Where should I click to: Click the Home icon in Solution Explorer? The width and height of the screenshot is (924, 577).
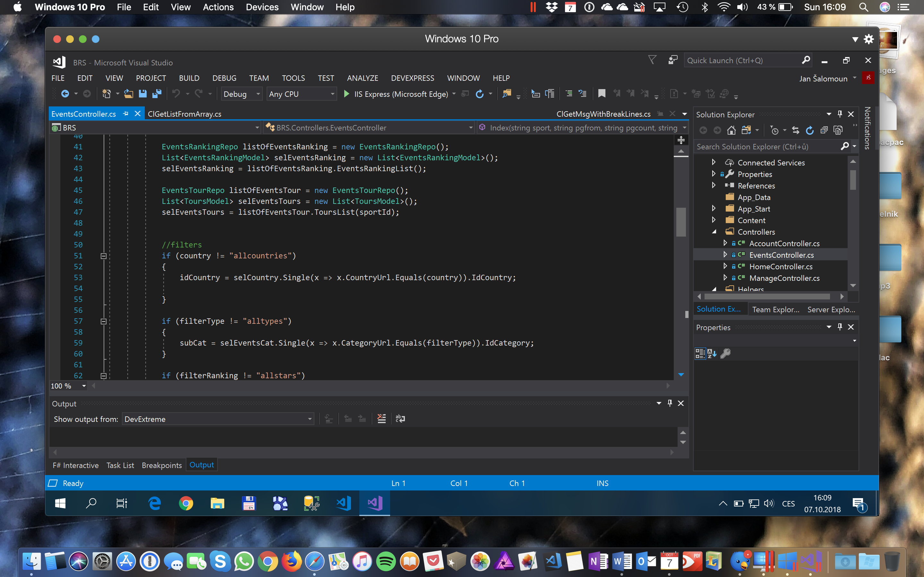pyautogui.click(x=731, y=130)
